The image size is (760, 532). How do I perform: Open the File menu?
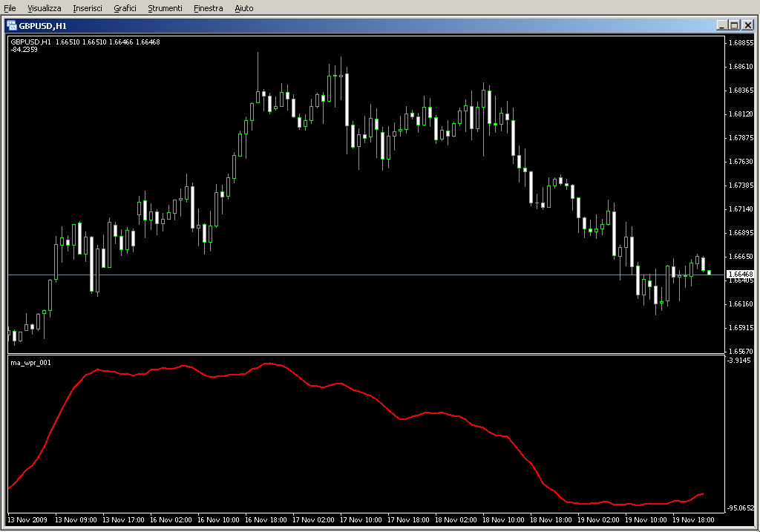coord(10,8)
